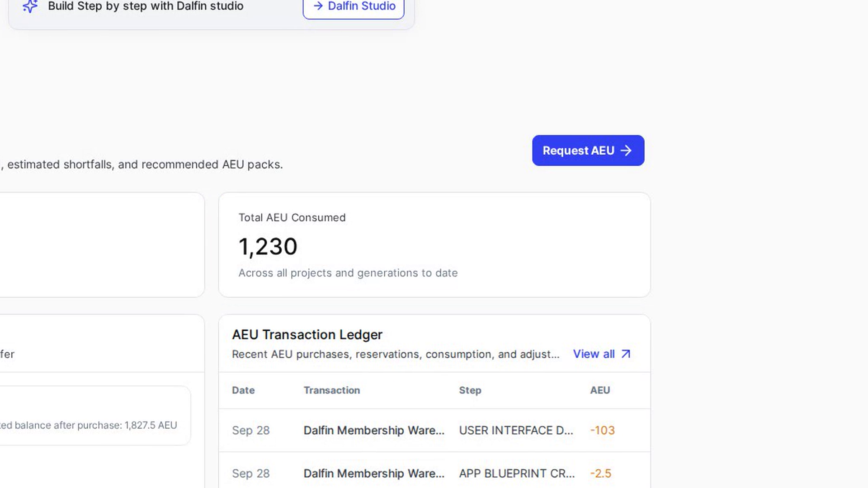
Task: Click the recommended AEU packs description text
Action: click(x=142, y=164)
